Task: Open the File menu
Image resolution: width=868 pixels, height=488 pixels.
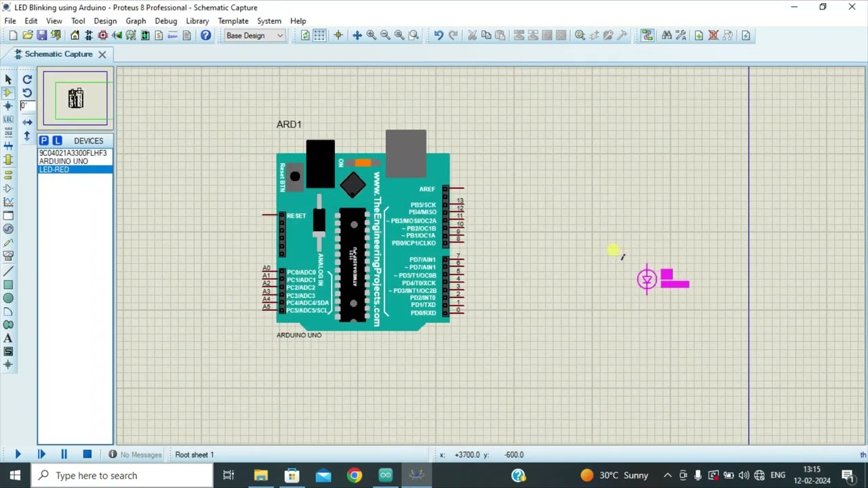Action: pos(10,21)
